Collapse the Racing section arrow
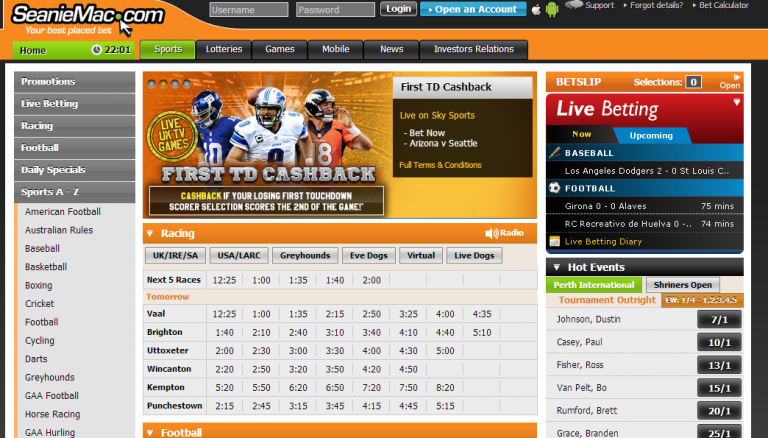The image size is (768, 438). coord(150,233)
